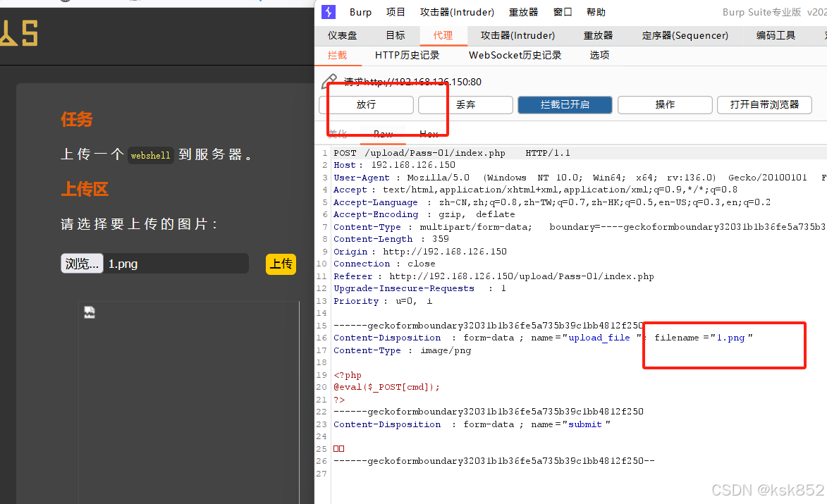Click the name="submit" form-data line

(x=472, y=424)
